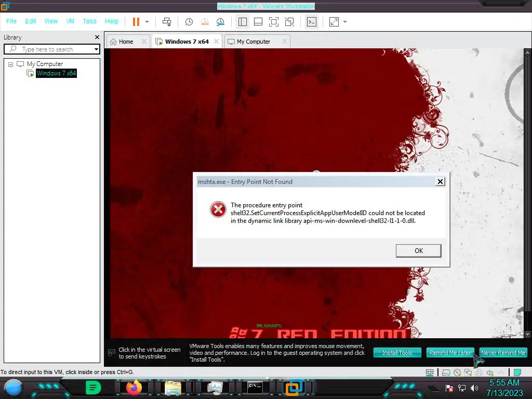The width and height of the screenshot is (532, 399).
Task: Click the Unity mode toolbar icon
Action: click(x=289, y=22)
